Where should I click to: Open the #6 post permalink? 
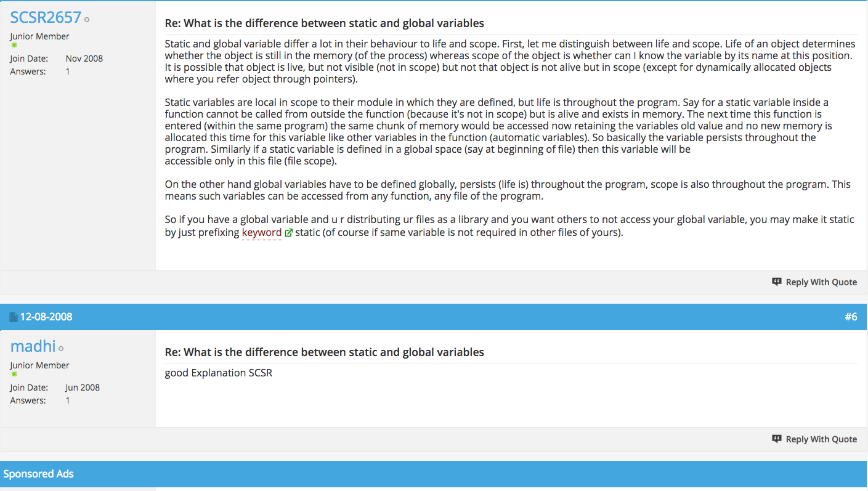pyautogui.click(x=851, y=317)
